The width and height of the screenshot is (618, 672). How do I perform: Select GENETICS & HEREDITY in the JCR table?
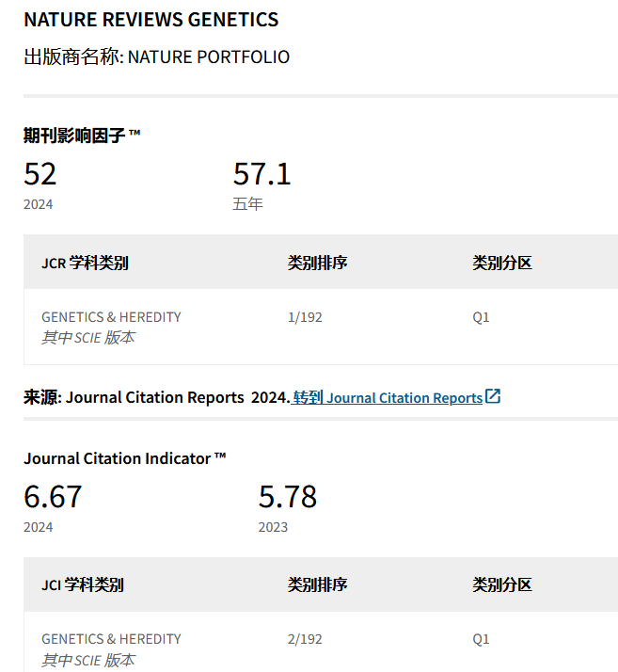click(x=111, y=317)
